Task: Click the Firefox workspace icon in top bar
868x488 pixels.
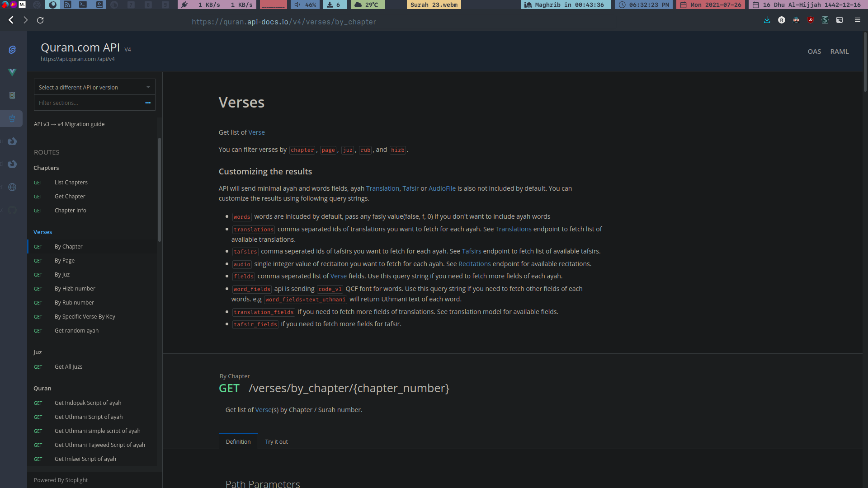Action: click(x=53, y=5)
